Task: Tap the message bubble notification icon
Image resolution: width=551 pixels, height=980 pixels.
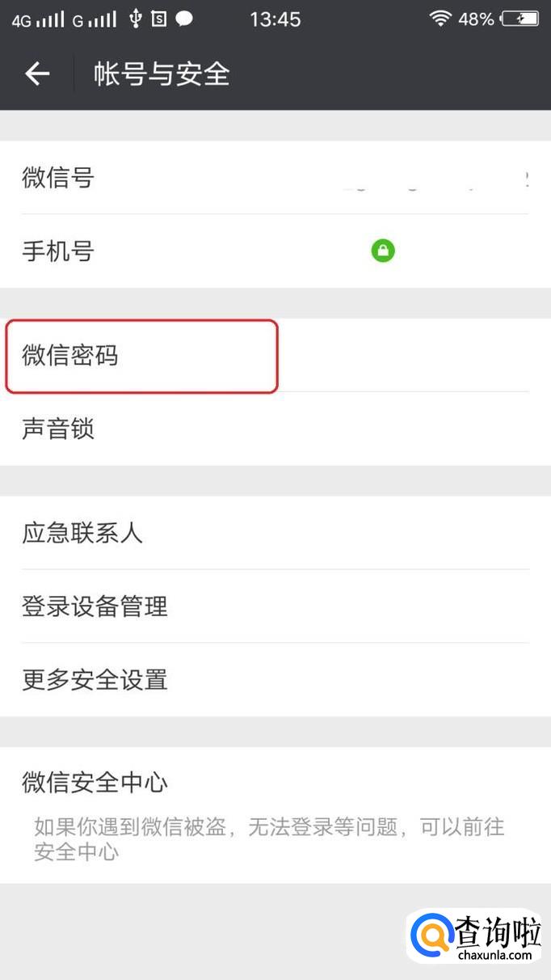Action: [184, 19]
